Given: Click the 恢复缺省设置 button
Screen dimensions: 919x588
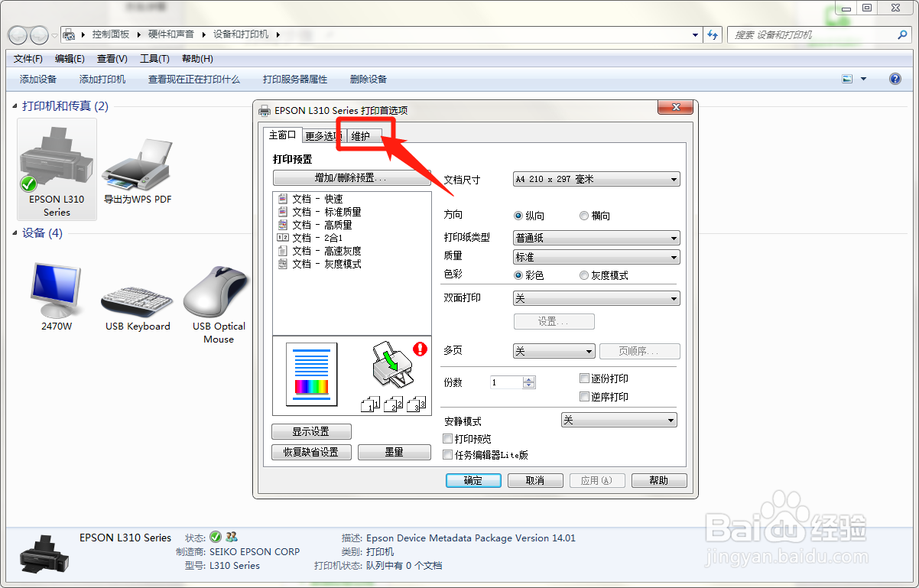Looking at the screenshot, I should click(x=311, y=452).
